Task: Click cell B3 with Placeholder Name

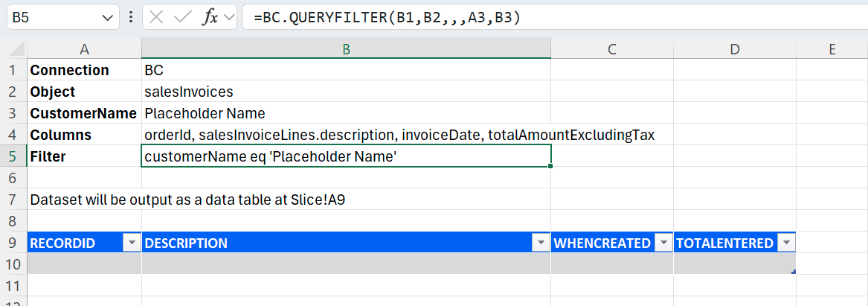Action: (x=346, y=113)
